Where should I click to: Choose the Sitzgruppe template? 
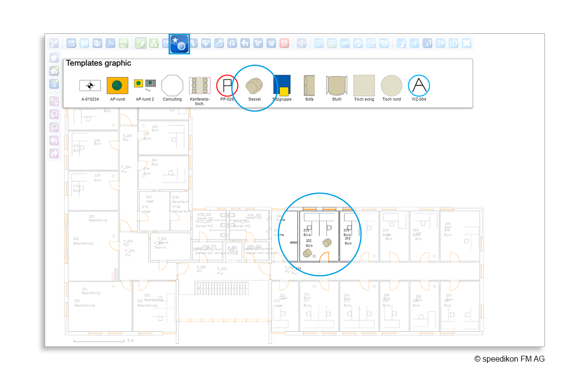[x=282, y=86]
